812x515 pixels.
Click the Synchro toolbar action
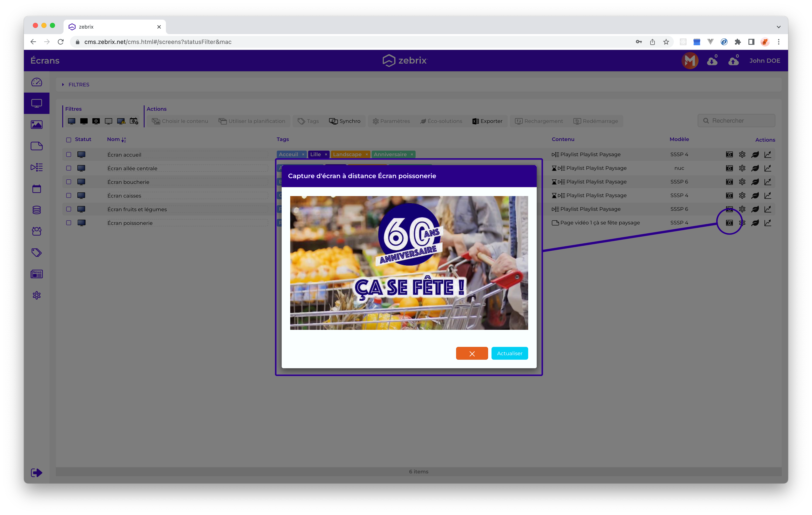click(x=345, y=121)
